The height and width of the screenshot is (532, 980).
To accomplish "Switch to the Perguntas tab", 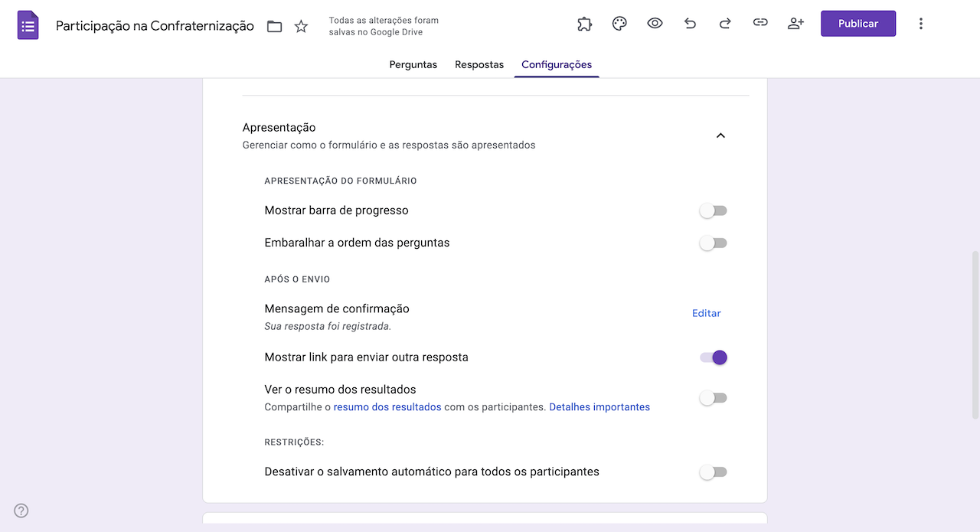I will (413, 64).
